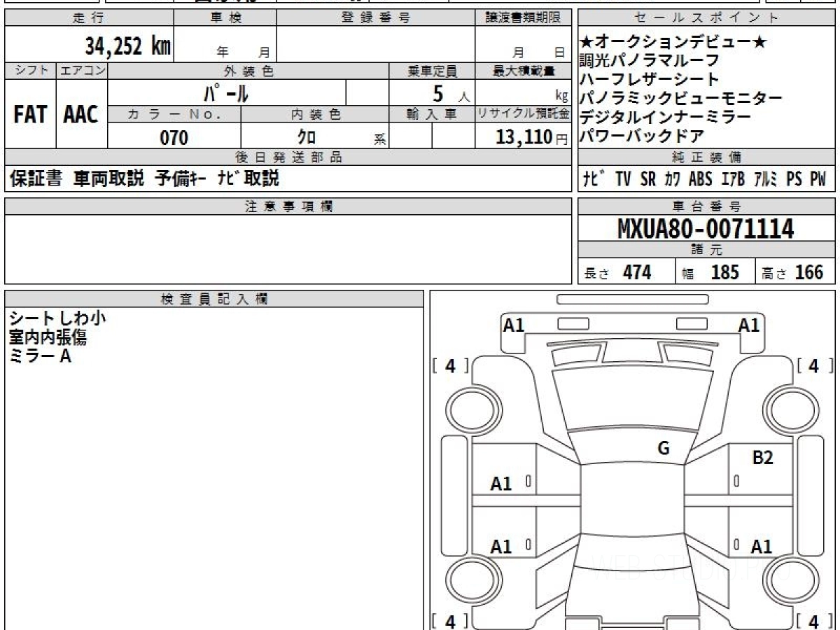The width and height of the screenshot is (840, 630).
Task: Click the 最大積載量 header
Action: coord(524,71)
